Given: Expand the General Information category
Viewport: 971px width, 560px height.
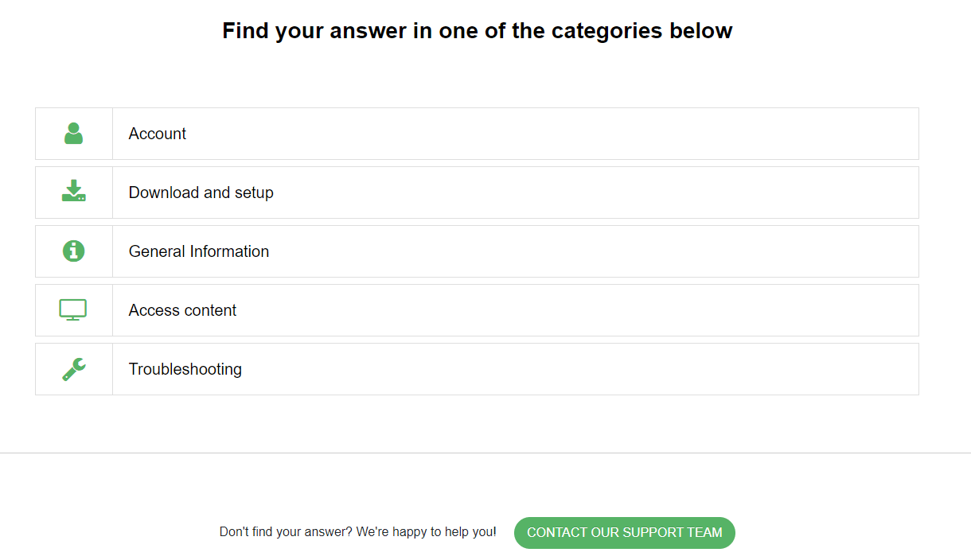Looking at the screenshot, I should tap(477, 251).
